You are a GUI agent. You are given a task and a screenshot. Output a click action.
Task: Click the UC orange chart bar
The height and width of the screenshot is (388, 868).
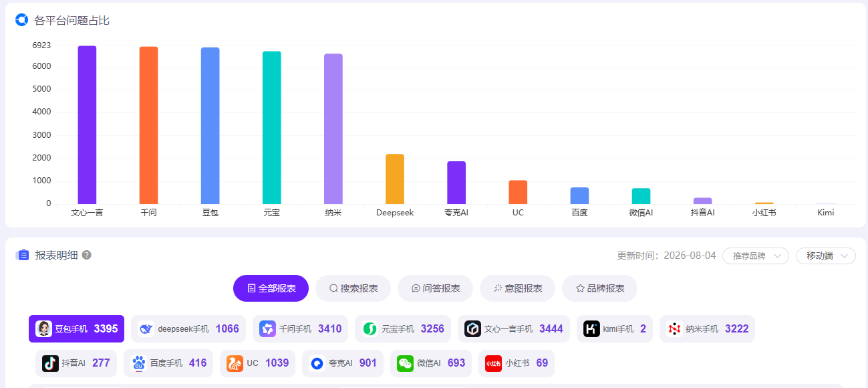518,192
